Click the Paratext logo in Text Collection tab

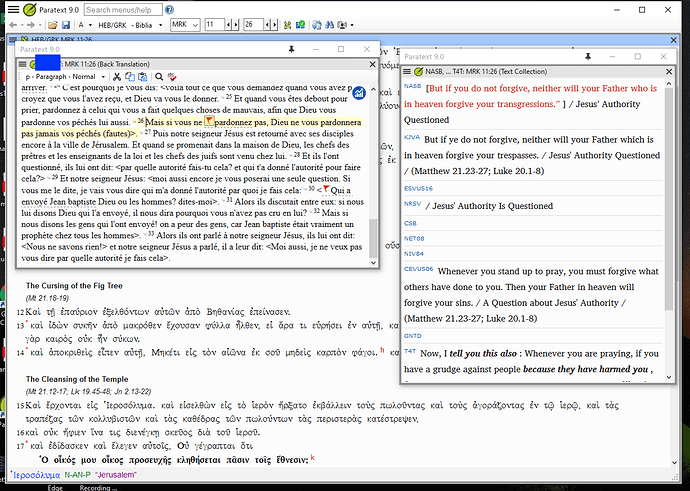coord(418,71)
